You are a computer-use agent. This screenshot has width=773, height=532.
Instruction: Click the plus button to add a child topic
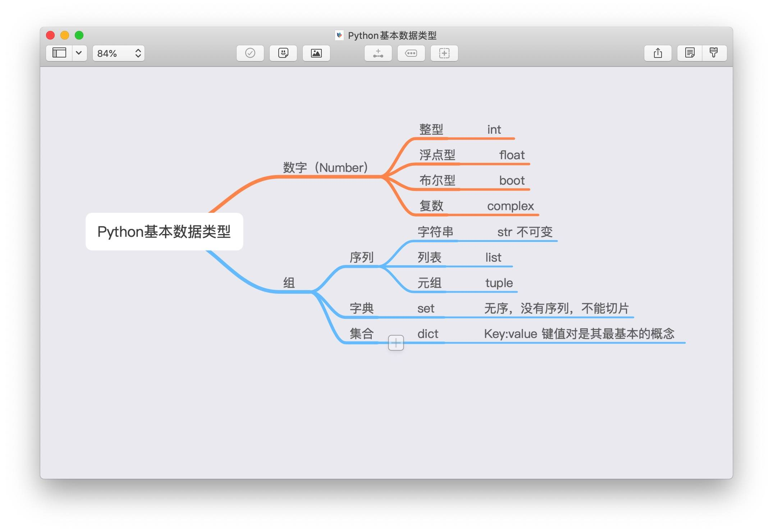[x=396, y=343]
